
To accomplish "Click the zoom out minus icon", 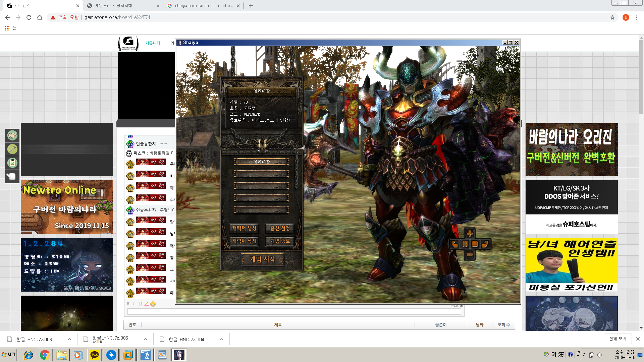I will (x=470, y=255).
